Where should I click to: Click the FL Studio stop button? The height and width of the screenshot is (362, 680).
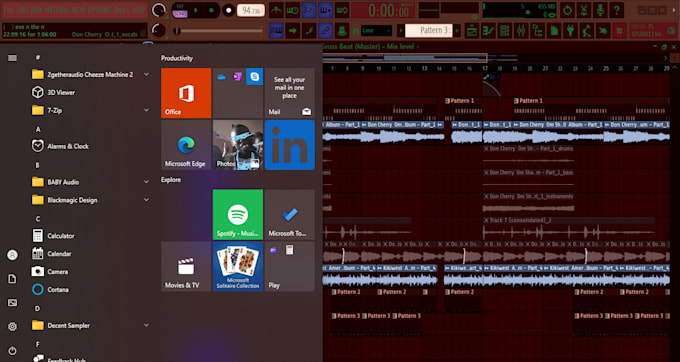coord(211,10)
